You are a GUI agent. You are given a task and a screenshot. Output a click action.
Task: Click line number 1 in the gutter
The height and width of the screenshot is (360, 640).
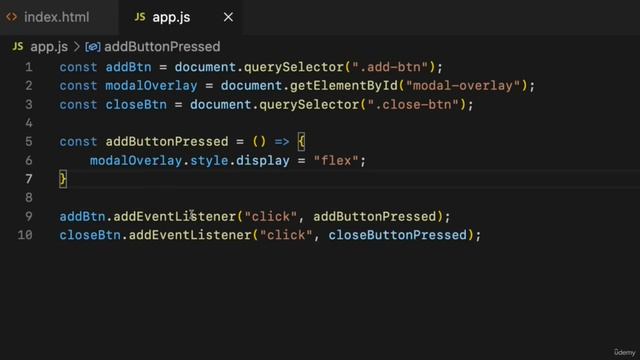(x=29, y=67)
